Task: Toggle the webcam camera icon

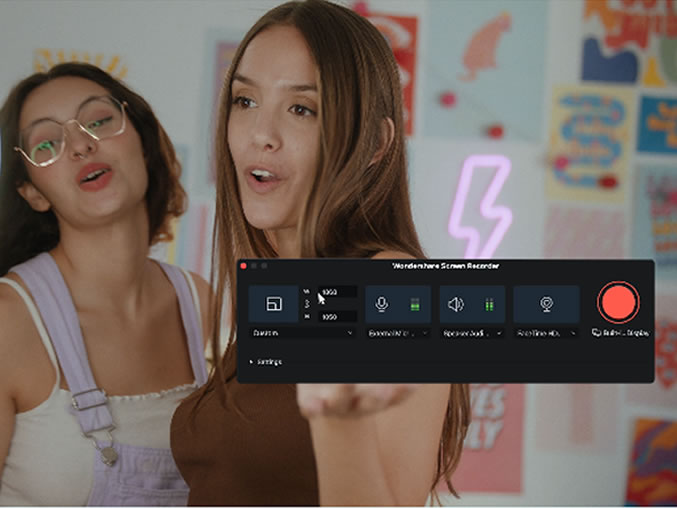Action: pyautogui.click(x=546, y=304)
